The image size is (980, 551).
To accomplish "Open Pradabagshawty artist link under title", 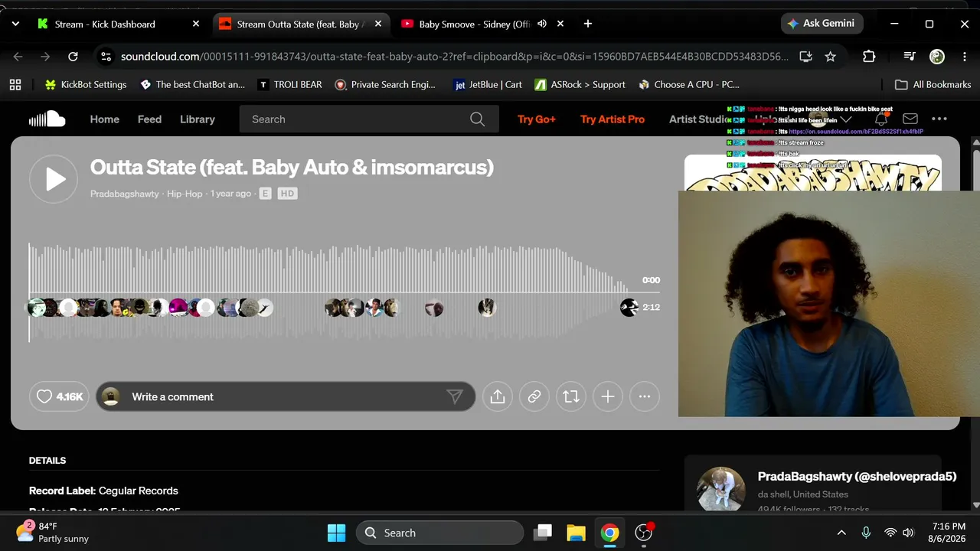I will click(x=125, y=194).
